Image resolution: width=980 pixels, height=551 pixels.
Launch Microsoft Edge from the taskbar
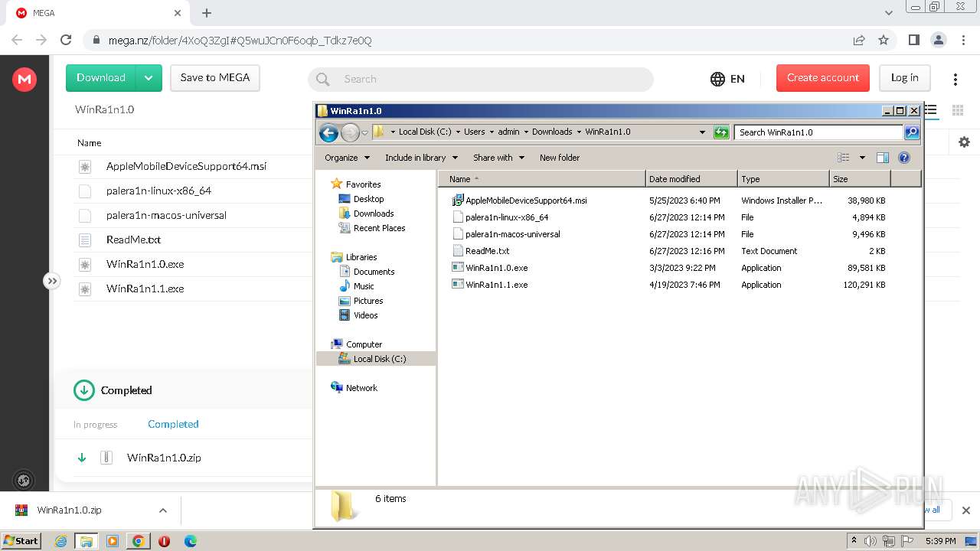[x=191, y=541]
